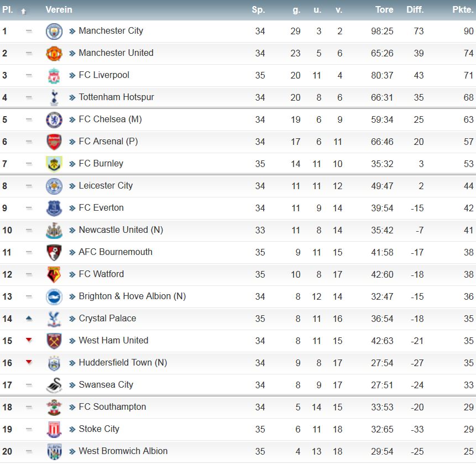This screenshot has width=476, height=464.
Task: Open the Newcastle United crest
Action: pos(54,231)
